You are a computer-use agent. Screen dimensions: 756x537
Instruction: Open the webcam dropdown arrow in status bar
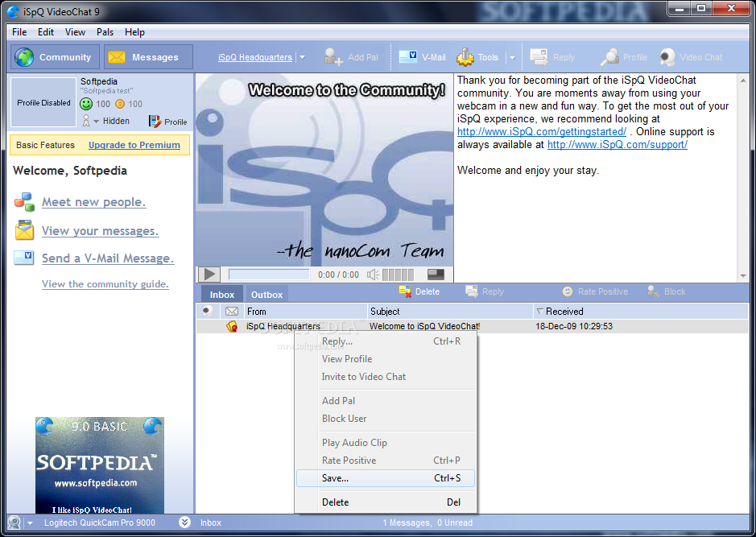(30, 523)
